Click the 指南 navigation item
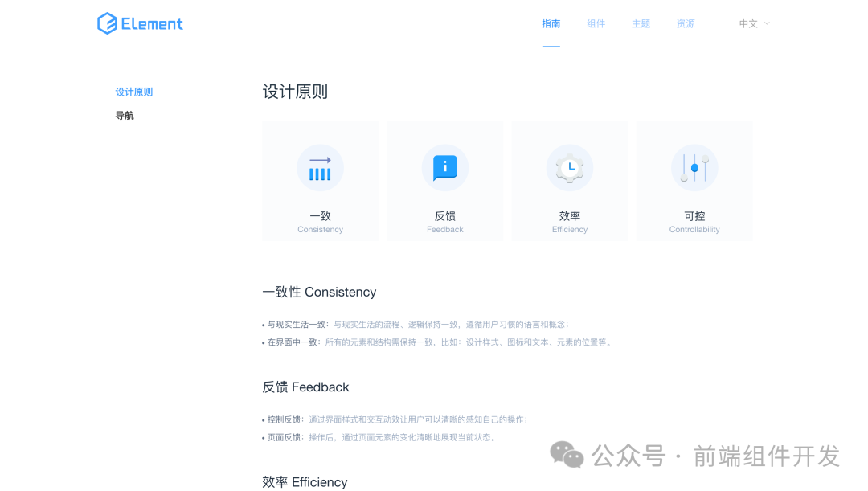This screenshot has width=868, height=491. pyautogui.click(x=551, y=23)
